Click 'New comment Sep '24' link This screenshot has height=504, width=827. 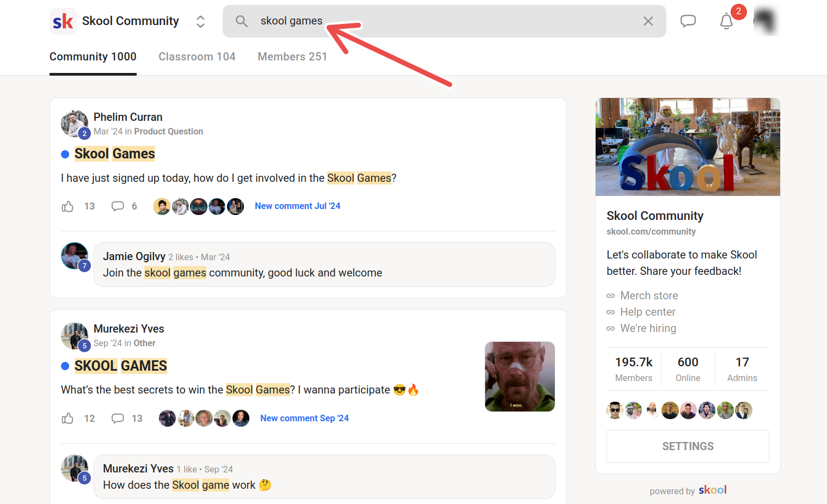(304, 418)
